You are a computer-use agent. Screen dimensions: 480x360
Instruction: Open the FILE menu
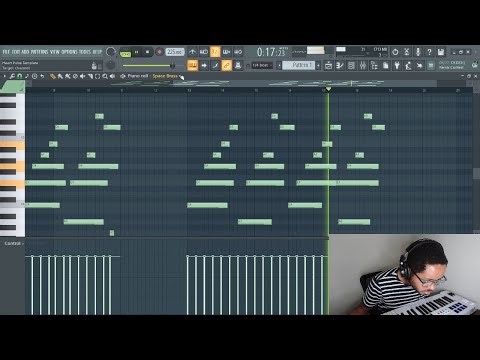pyautogui.click(x=6, y=52)
